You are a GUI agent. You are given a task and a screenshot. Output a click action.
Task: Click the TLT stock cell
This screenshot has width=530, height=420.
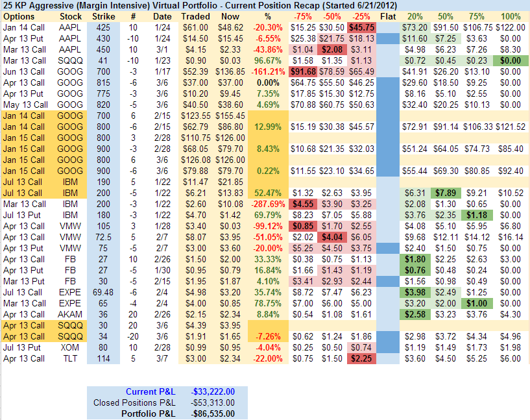click(x=70, y=358)
